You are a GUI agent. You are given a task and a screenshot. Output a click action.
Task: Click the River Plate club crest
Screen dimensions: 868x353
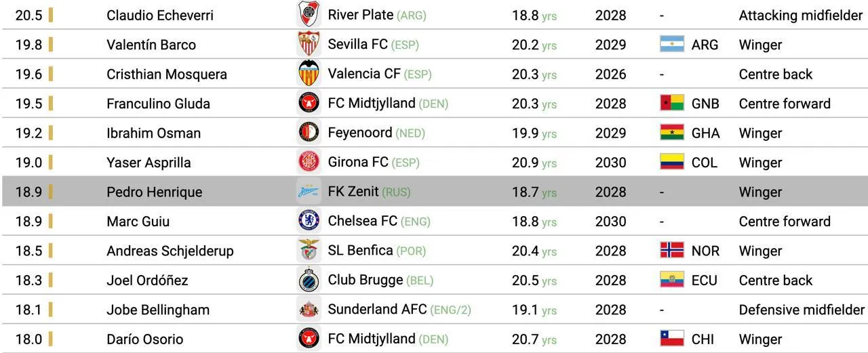tap(309, 14)
